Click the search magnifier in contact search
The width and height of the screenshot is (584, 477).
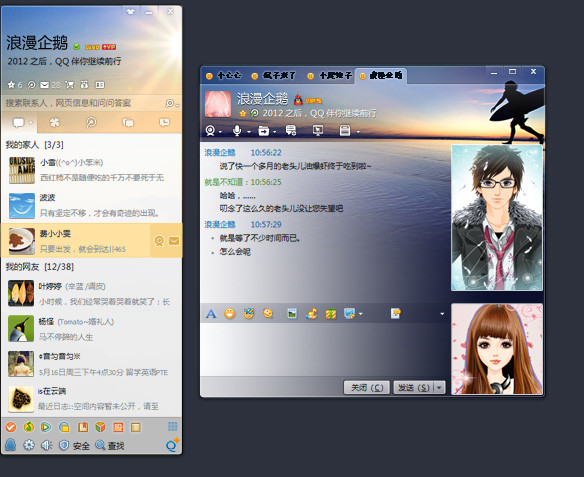point(169,103)
